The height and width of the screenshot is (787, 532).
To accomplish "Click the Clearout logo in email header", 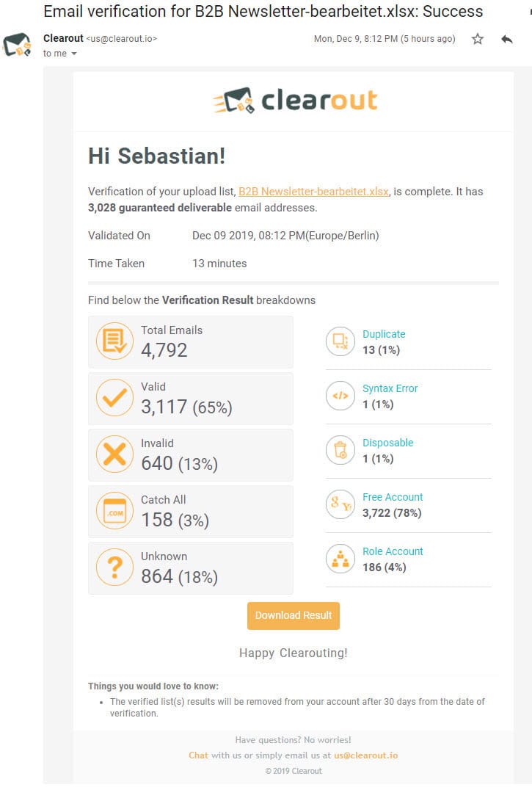I will click(x=294, y=101).
